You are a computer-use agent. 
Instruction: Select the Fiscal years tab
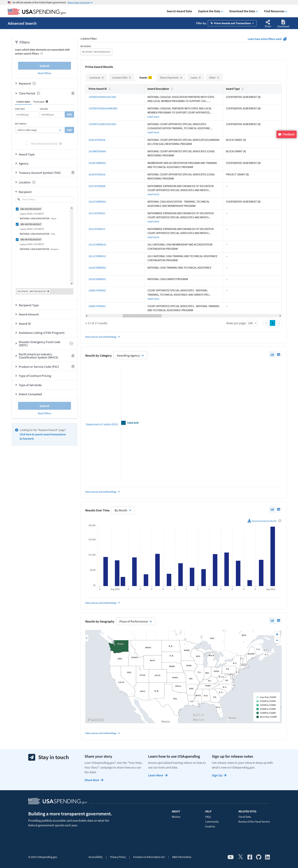pos(39,102)
